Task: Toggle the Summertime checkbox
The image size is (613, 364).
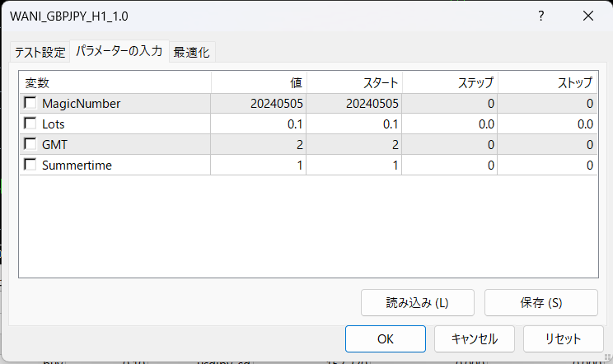Action: (x=30, y=166)
